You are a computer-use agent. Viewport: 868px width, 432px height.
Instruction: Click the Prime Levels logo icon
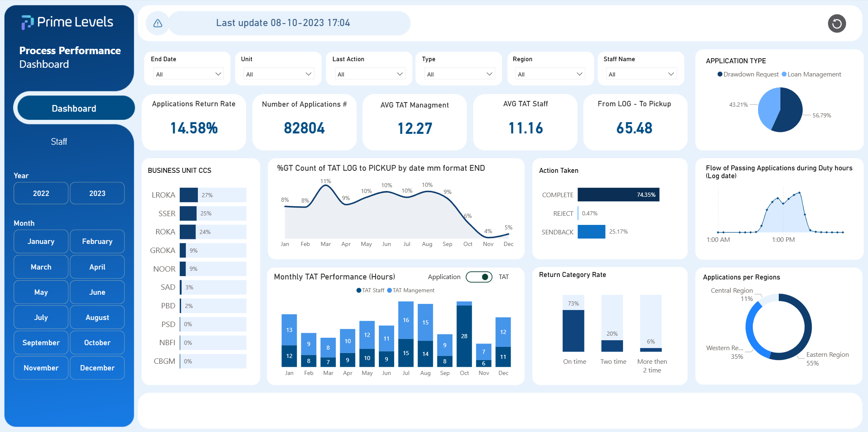[x=27, y=22]
